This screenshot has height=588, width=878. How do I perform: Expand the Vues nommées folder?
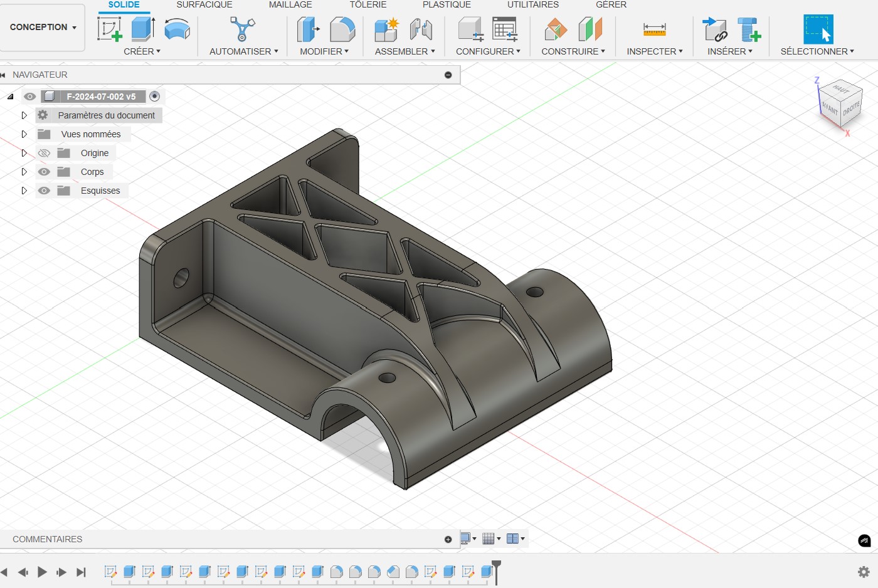click(24, 134)
